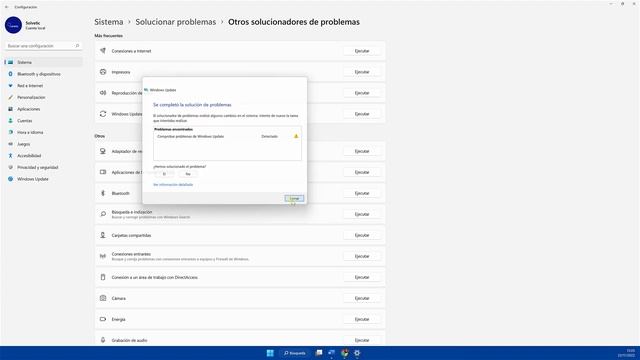
Task: Run the Impresora troubleshooter
Action: pos(362,72)
